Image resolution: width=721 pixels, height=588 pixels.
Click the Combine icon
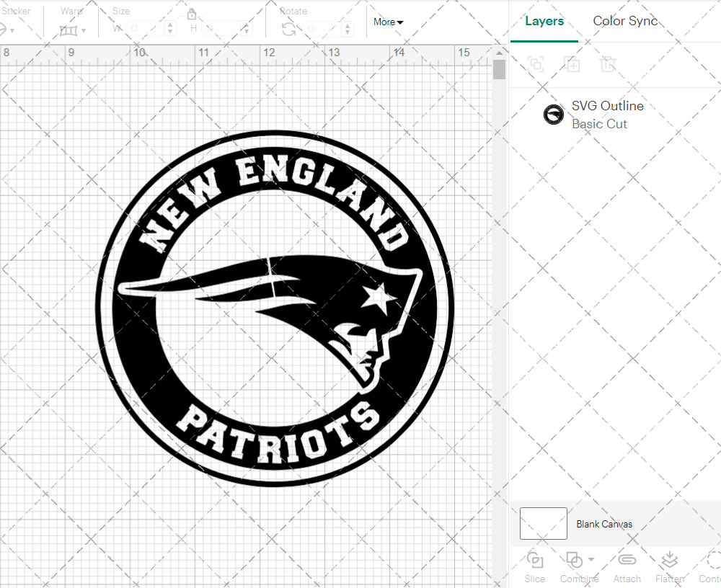coord(575,561)
